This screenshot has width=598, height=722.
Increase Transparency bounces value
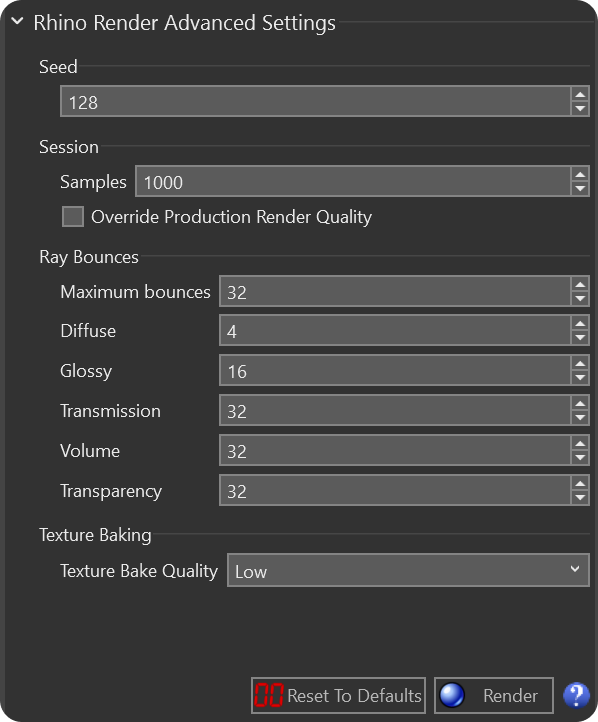point(580,483)
